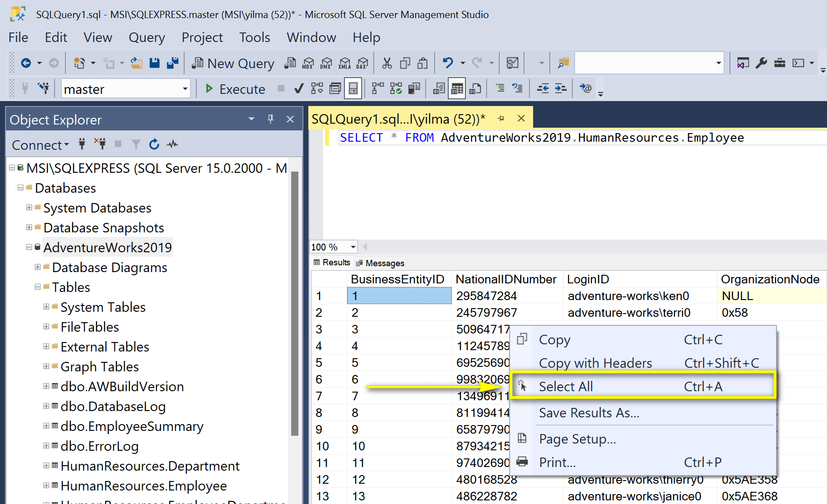Screen dimensions: 827x504
Task: Click the Execute button
Action: pyautogui.click(x=235, y=89)
